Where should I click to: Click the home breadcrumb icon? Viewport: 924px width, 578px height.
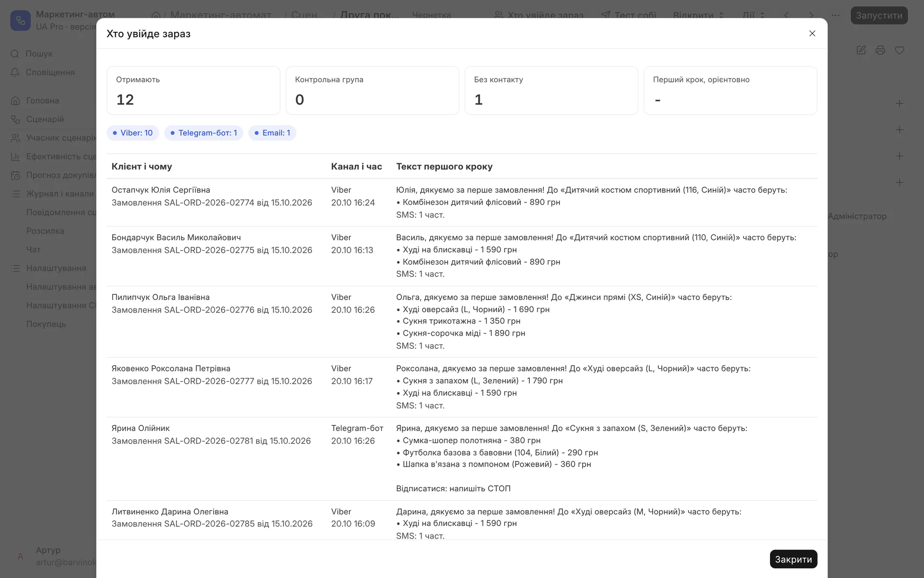155,15
